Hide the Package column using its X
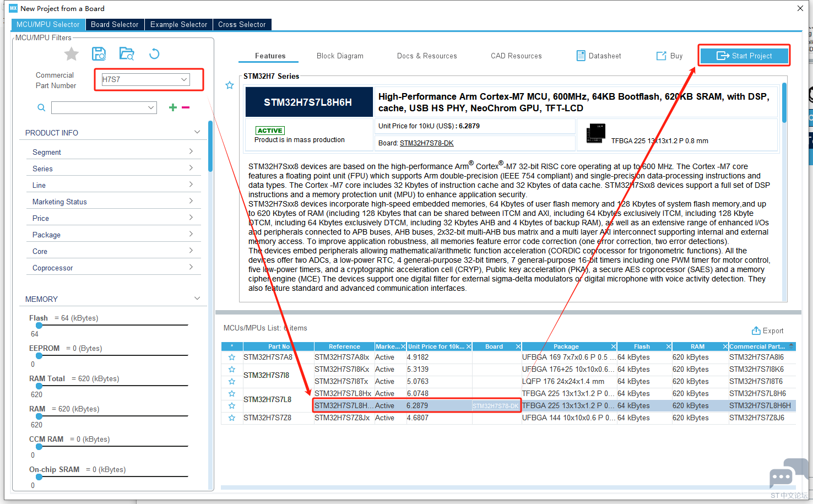Viewport: 813px width, 504px height. pyautogui.click(x=613, y=346)
